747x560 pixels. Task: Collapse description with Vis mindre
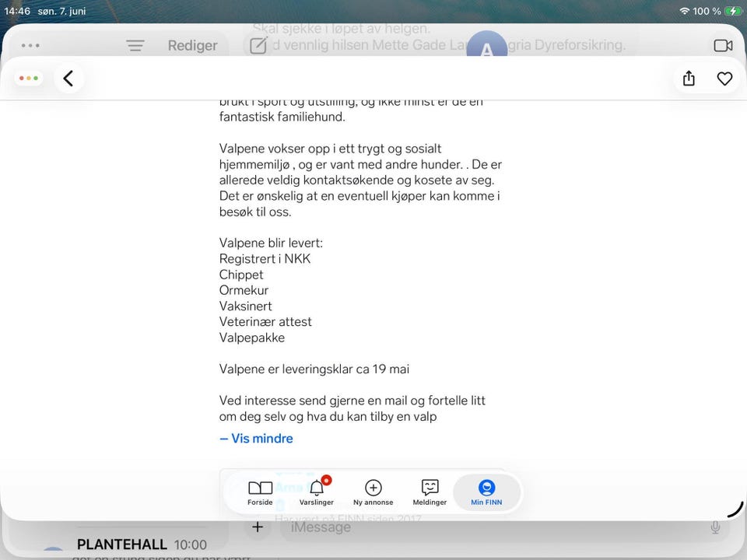[x=256, y=438]
